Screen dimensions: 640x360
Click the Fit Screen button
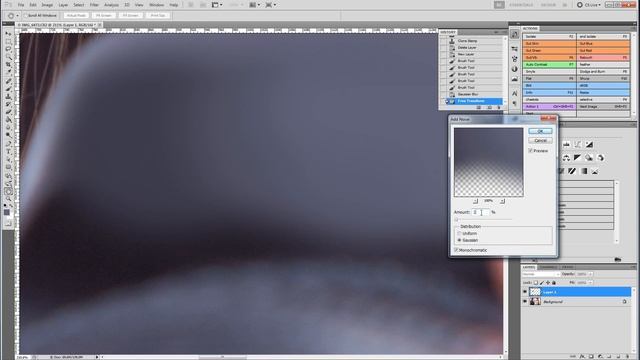[104, 16]
